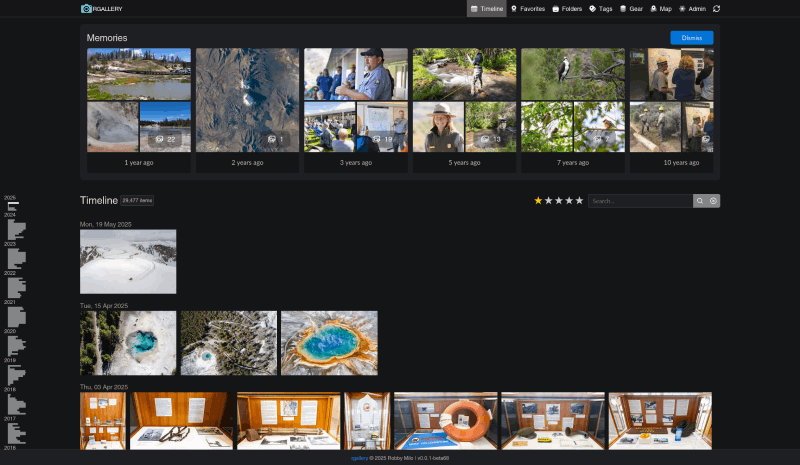Open the Admin menu
Viewport: 800px width, 465px height.
[692, 9]
